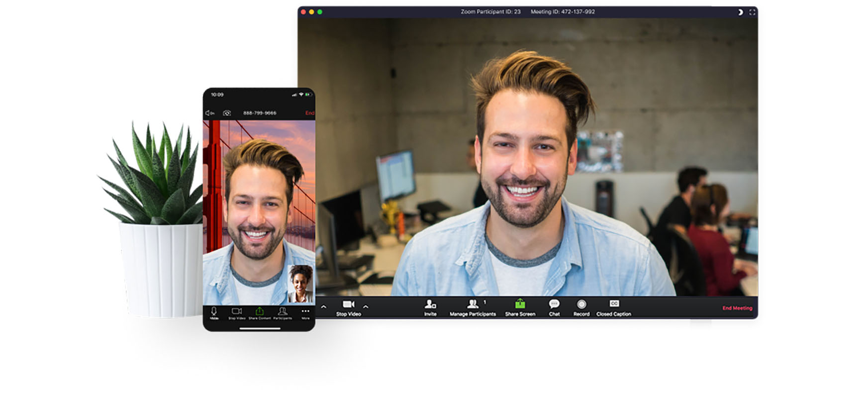Select self-view thumbnail on phone
868x398 pixels.
pyautogui.click(x=301, y=284)
